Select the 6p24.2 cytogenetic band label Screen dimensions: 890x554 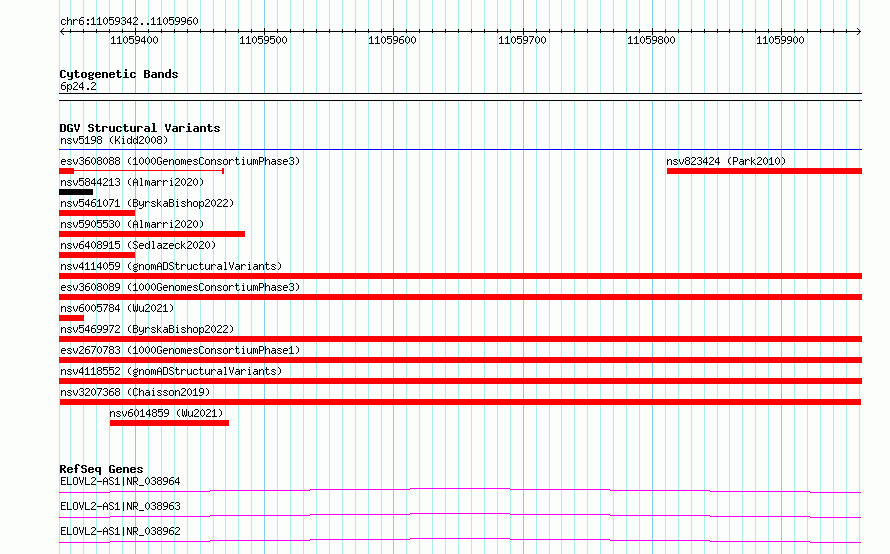click(78, 86)
